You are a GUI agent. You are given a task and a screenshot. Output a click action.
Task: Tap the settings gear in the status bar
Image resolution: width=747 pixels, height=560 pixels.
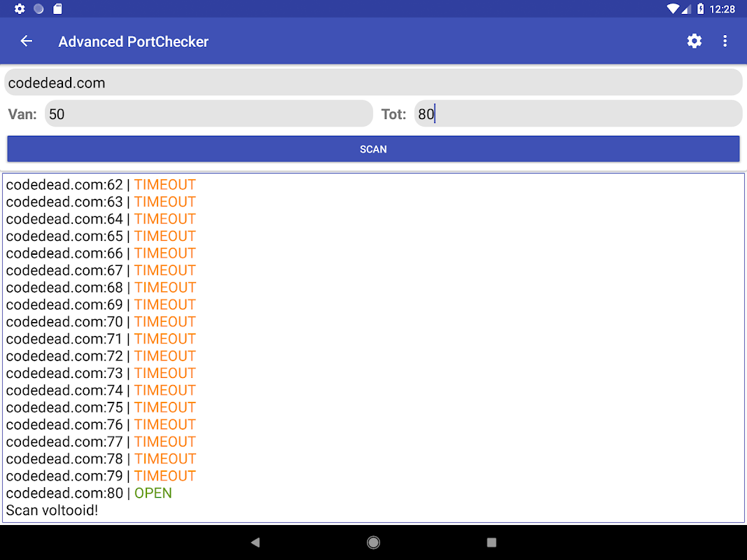coord(20,8)
